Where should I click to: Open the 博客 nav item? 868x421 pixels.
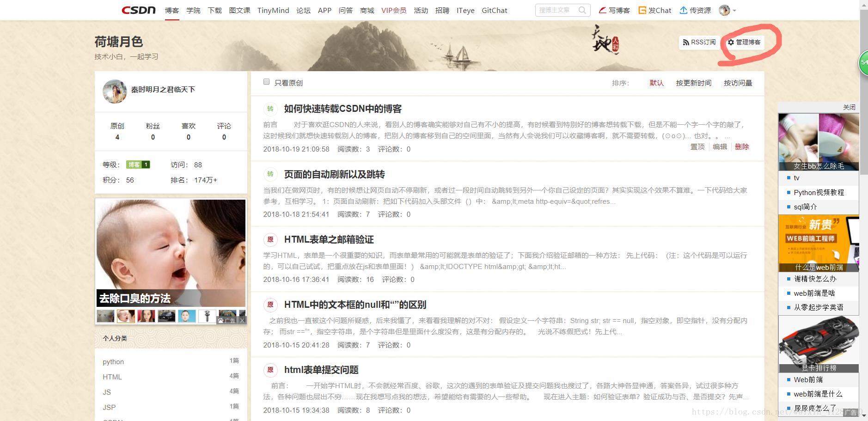(x=172, y=10)
